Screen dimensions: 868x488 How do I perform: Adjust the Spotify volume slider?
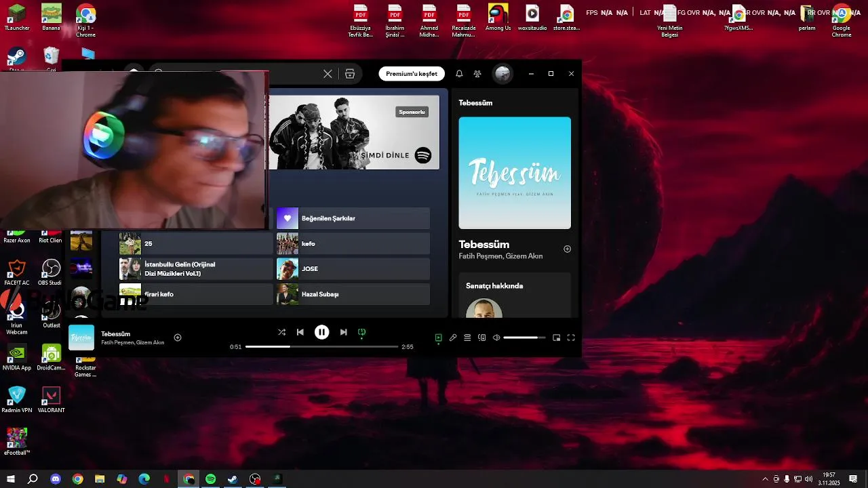[x=524, y=338]
